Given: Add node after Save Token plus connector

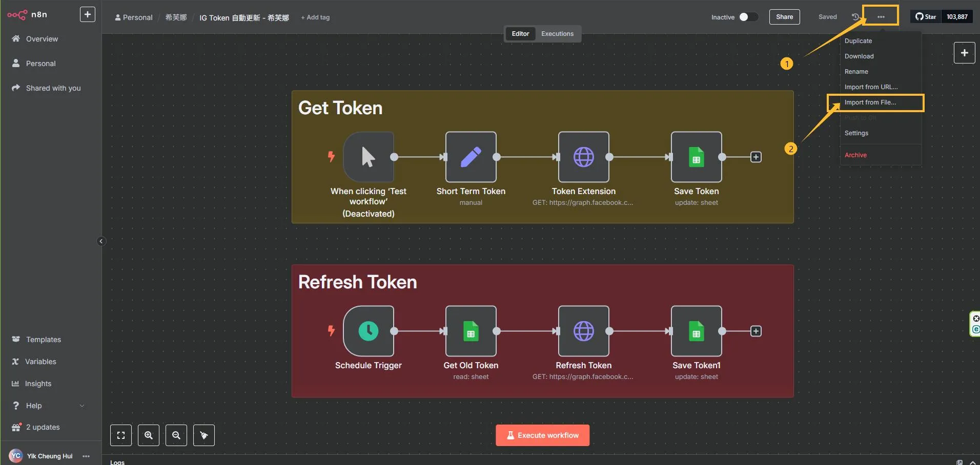Looking at the screenshot, I should [756, 157].
